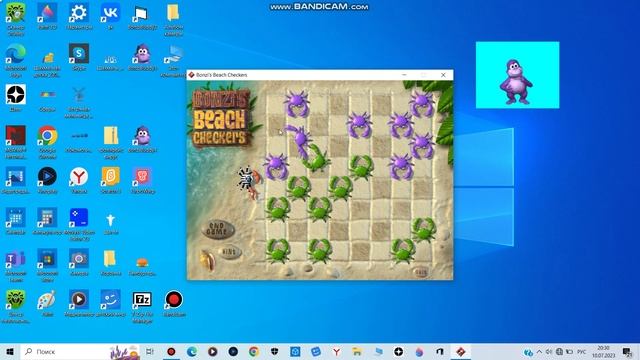Open Microsoft Edge from the taskbar
The image size is (640, 360).
pos(191,351)
